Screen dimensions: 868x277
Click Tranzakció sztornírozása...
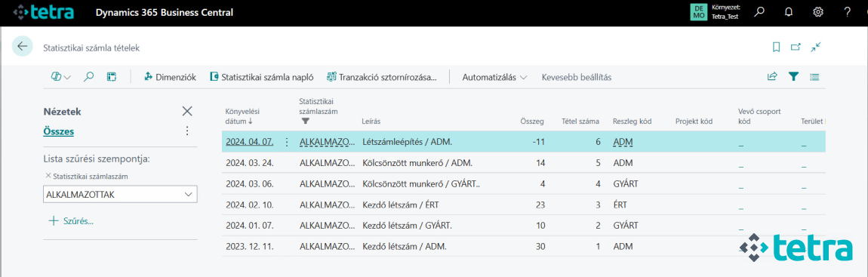point(382,78)
